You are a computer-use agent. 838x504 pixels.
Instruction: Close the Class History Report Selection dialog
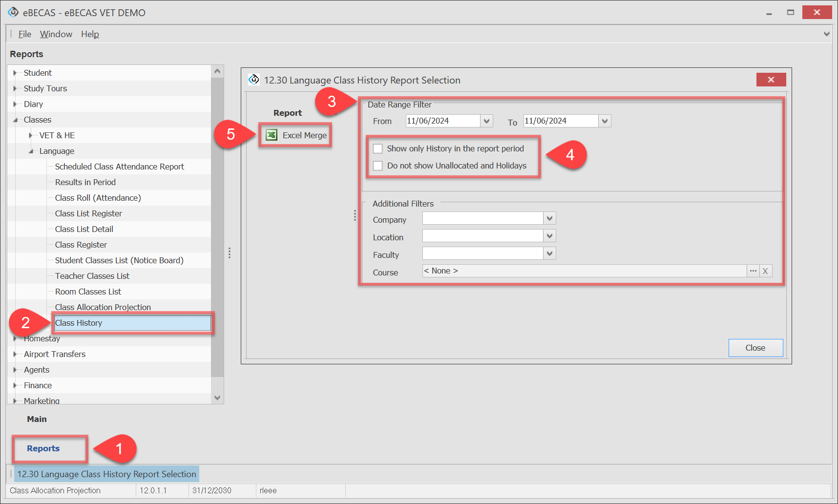click(x=771, y=80)
